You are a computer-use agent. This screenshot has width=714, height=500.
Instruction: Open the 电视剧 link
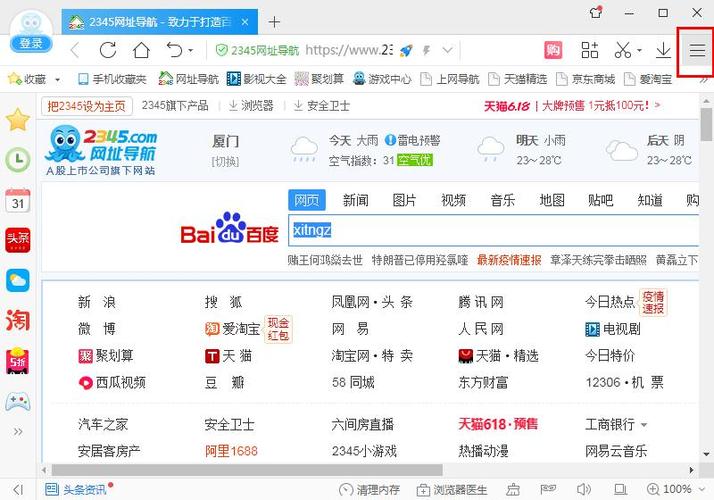coord(613,329)
